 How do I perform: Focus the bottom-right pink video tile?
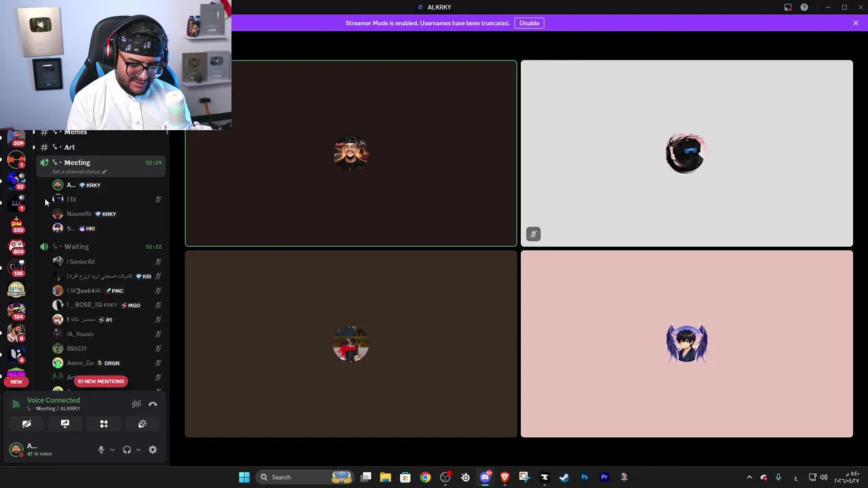click(x=687, y=344)
